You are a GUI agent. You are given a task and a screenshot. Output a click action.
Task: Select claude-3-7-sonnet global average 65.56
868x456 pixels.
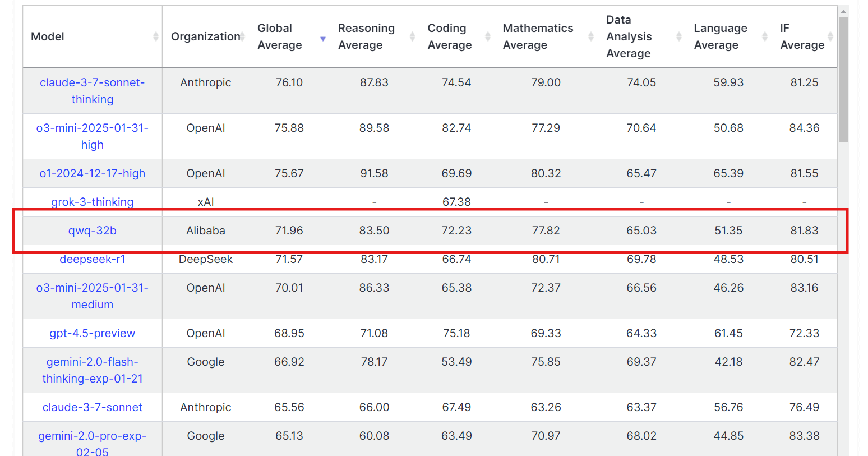289,407
